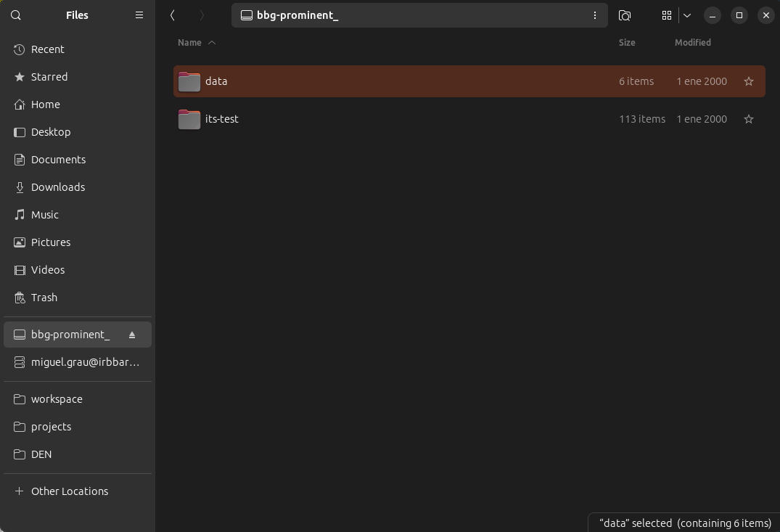Open the its-test folder
This screenshot has width=780, height=532.
coord(221,119)
